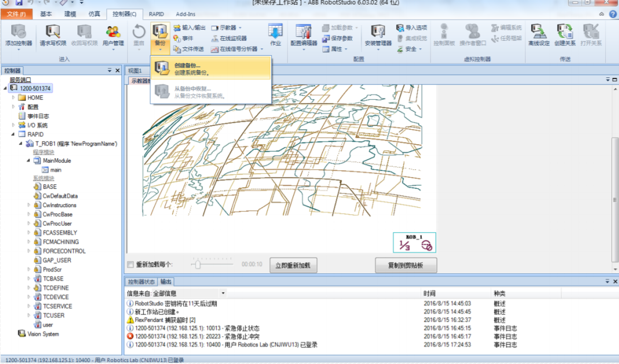Open the help question mark icon
Image resolution: width=619 pixels, height=364 pixels.
tap(613, 14)
